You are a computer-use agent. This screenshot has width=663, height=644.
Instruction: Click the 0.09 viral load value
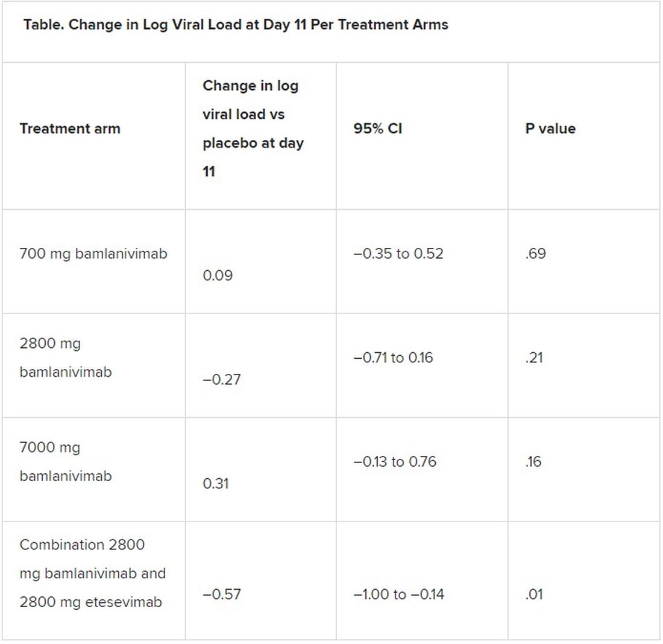pyautogui.click(x=218, y=276)
